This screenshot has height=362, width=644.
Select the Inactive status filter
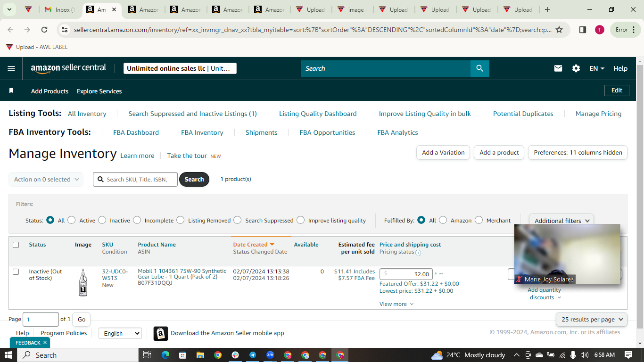click(102, 220)
